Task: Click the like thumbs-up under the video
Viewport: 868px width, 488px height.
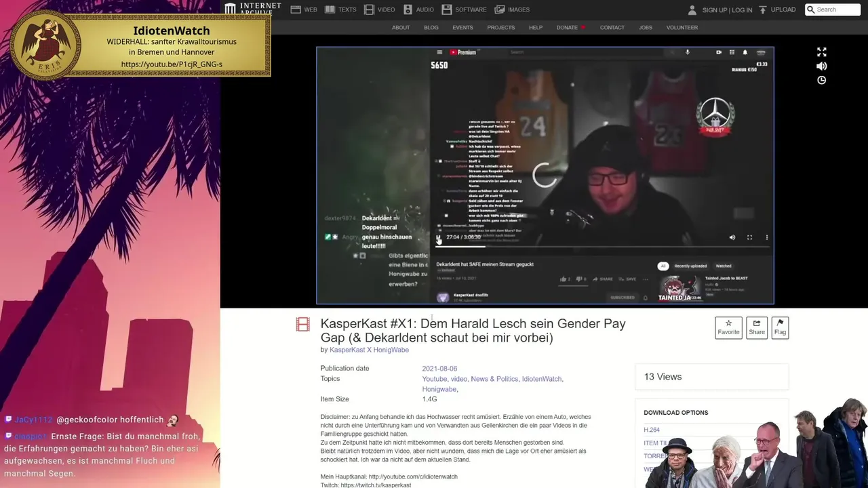Action: tap(563, 279)
